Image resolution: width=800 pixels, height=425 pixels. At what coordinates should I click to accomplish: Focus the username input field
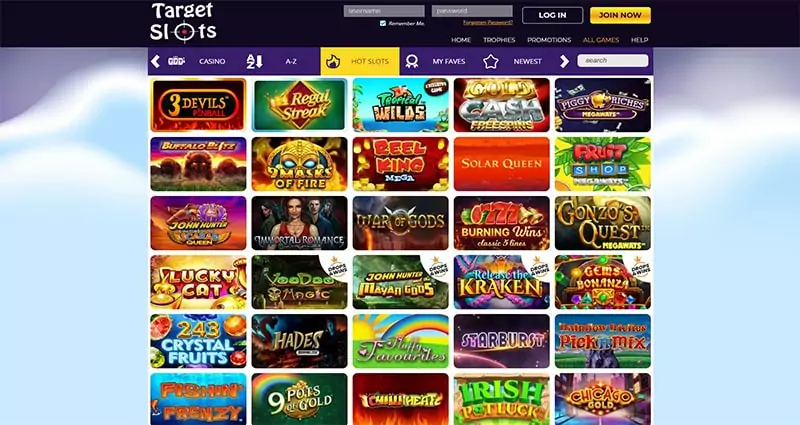tap(384, 11)
